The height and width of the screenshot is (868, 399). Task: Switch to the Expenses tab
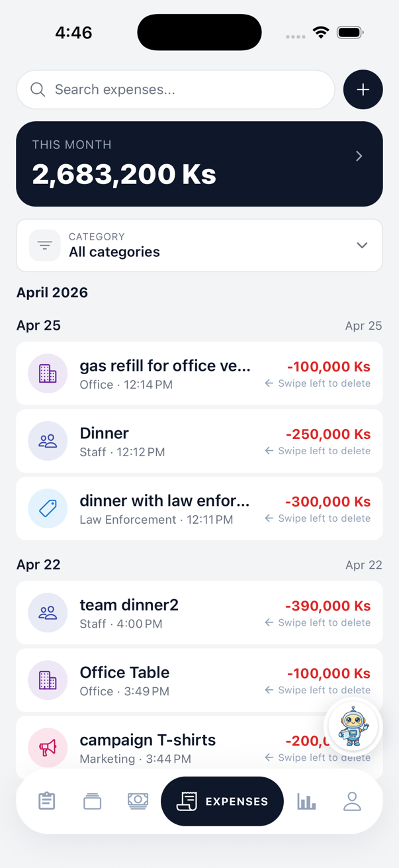tap(222, 800)
